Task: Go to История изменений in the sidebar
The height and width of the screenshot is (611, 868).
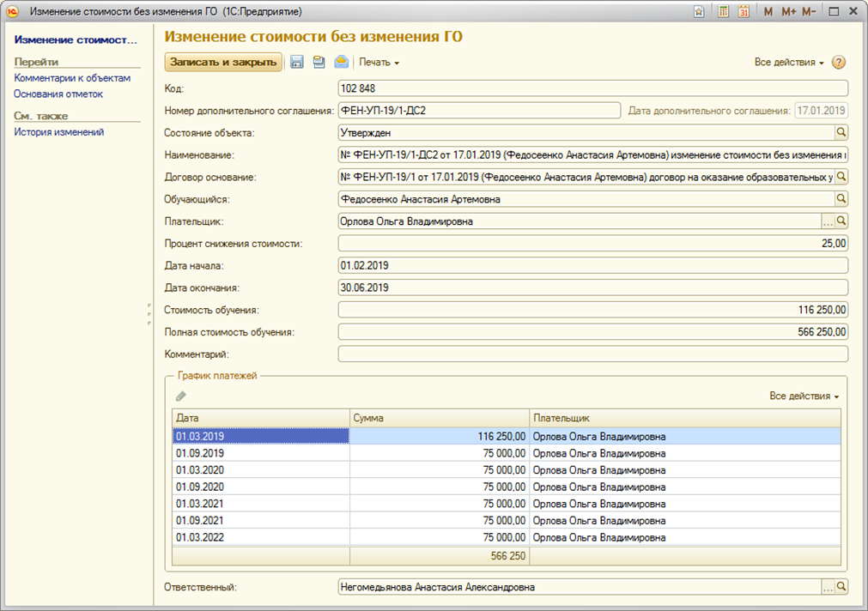Action: 59,132
